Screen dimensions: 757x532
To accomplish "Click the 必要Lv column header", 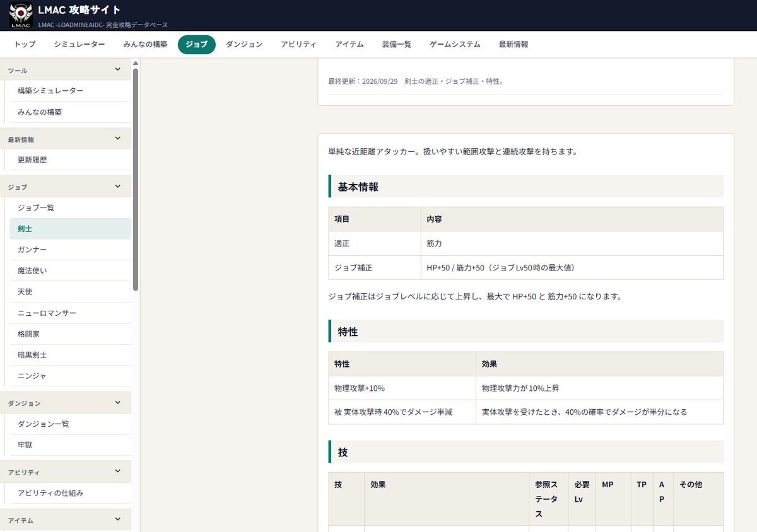I will pos(582,499).
